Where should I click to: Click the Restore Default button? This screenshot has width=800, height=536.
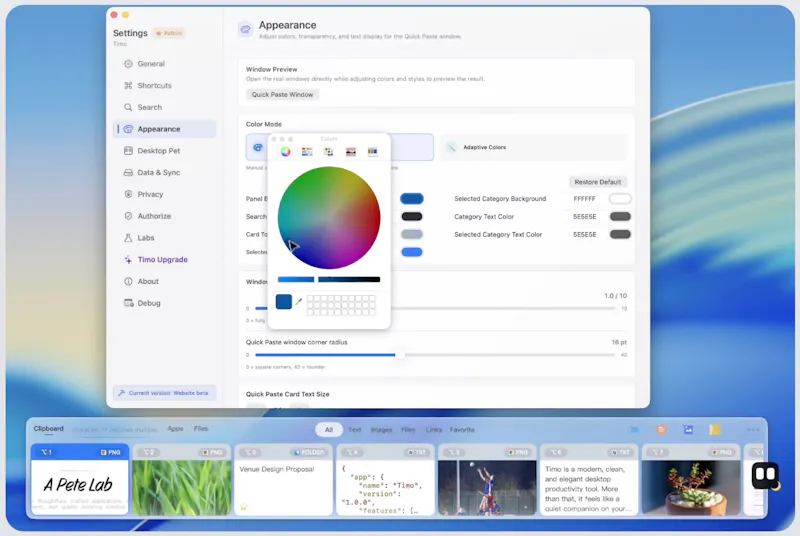tap(597, 182)
